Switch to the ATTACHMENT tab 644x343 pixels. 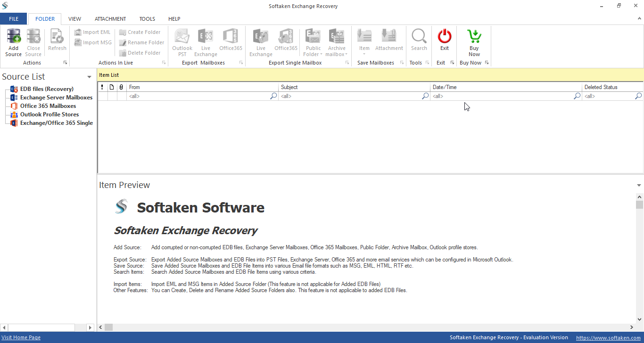[x=110, y=19]
